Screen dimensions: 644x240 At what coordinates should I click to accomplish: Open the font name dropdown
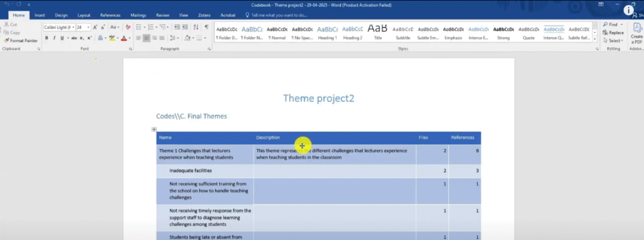pyautogui.click(x=73, y=28)
